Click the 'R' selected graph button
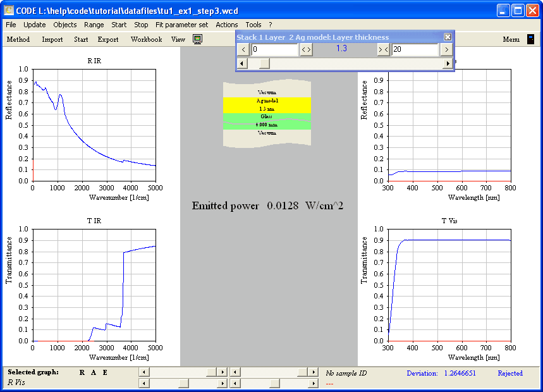Viewport: 543px width, 392px height. (82, 372)
